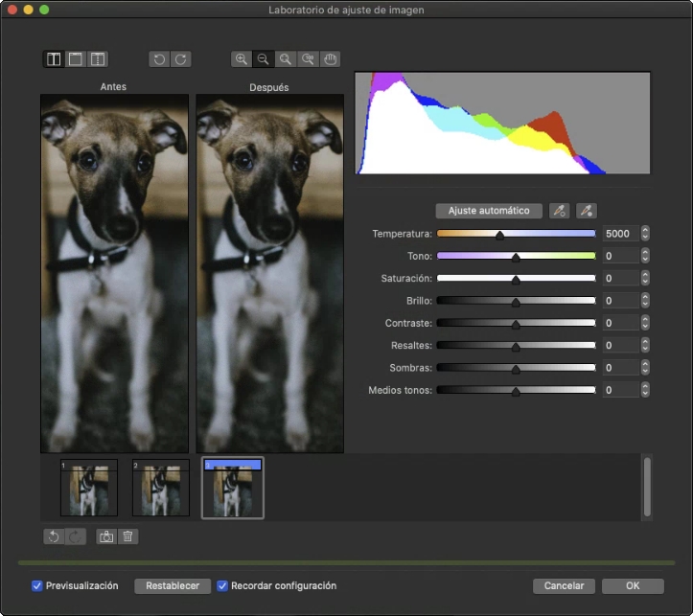Click the Saturación value stepper
Viewport: 693px width, 616px height.
pos(645,278)
